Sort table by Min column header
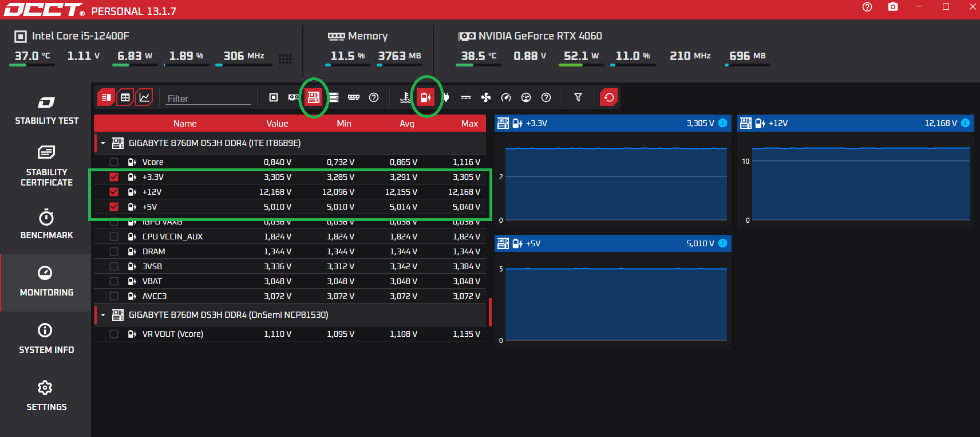 point(344,124)
